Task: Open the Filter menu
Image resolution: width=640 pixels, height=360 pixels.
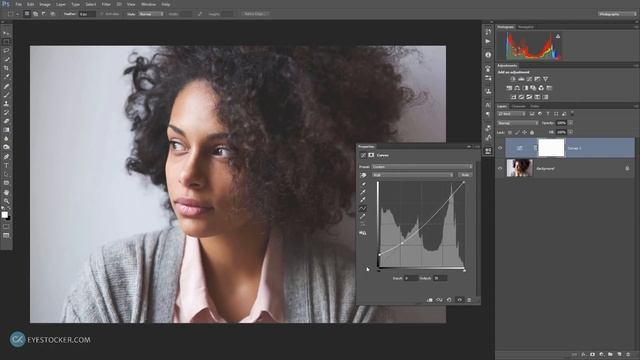Action: [x=106, y=4]
